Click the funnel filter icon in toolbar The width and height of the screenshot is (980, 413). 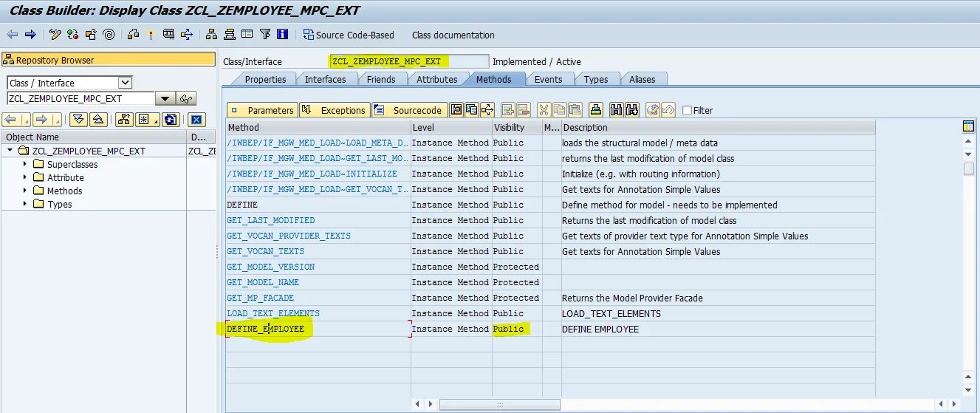(265, 35)
